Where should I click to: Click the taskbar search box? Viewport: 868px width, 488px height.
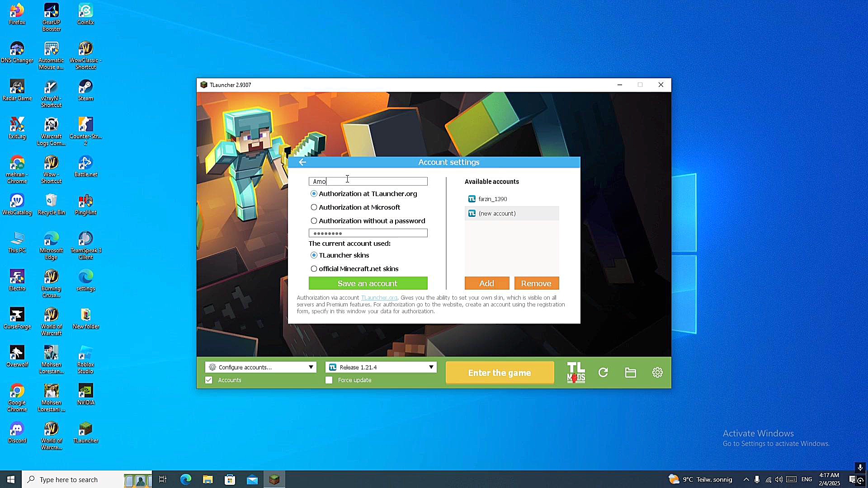(87, 479)
